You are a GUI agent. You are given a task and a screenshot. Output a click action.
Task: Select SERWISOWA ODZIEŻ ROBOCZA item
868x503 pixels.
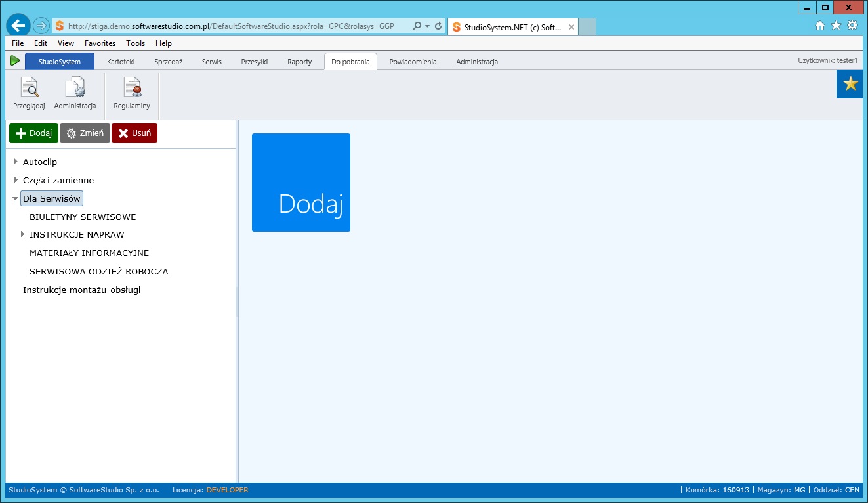click(99, 271)
